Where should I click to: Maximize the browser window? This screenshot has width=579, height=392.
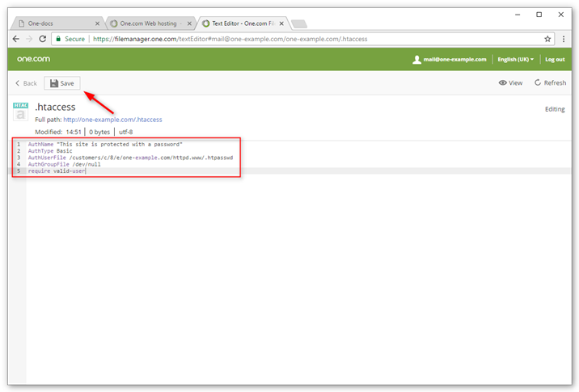point(539,15)
